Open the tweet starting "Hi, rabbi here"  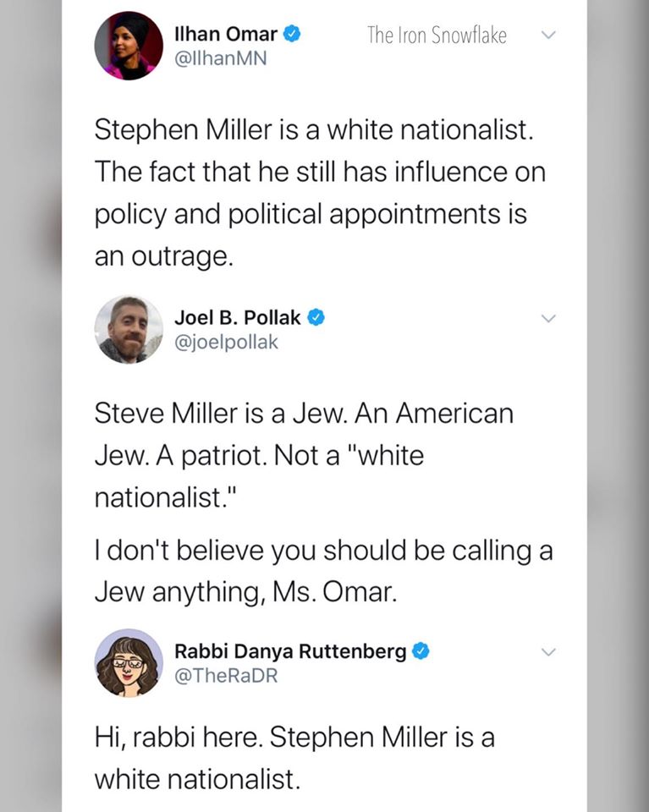[294, 757]
